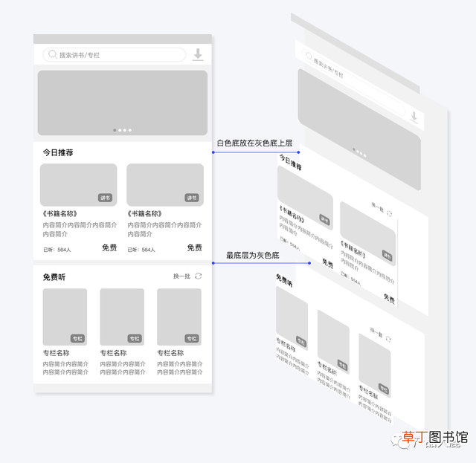Image resolution: width=476 pixels, height=463 pixels.
Task: Open the banner image in the isometric mockup
Action: (359, 129)
